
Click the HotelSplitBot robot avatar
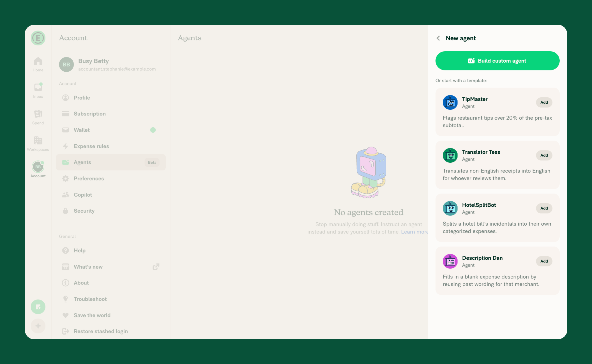point(450,208)
